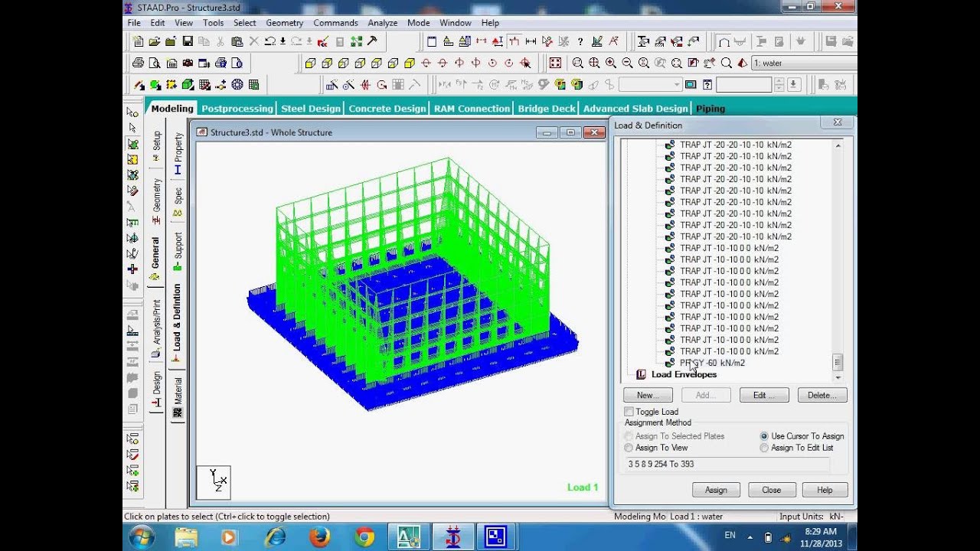Switch to the Postprocessing tab

click(237, 109)
